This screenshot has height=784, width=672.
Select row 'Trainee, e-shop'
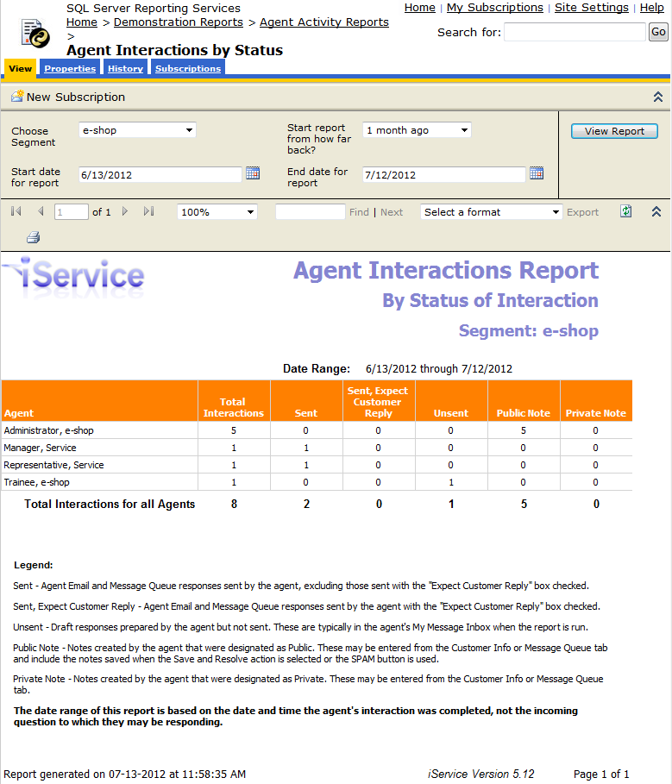317,482
